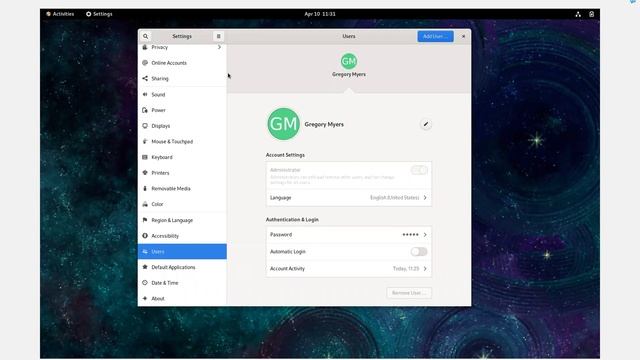Open the network status tray icon
The width and height of the screenshot is (640, 360).
pos(578,14)
